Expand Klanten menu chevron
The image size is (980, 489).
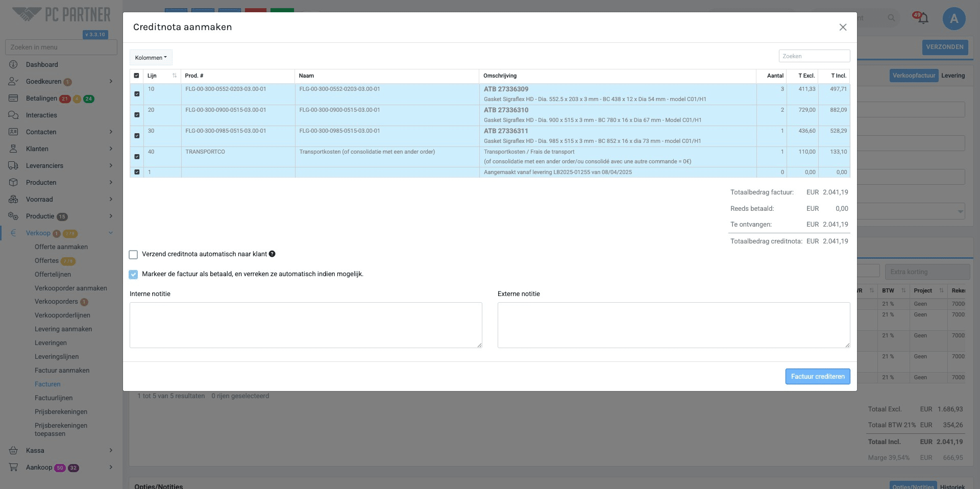pyautogui.click(x=111, y=149)
